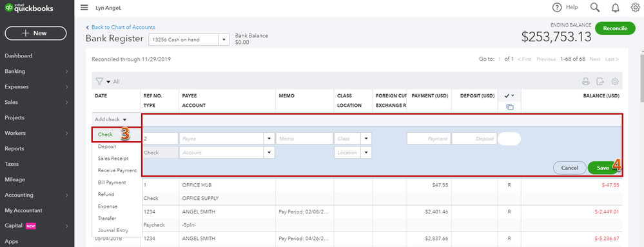
Task: Print the register using the printer icon
Action: point(586,81)
